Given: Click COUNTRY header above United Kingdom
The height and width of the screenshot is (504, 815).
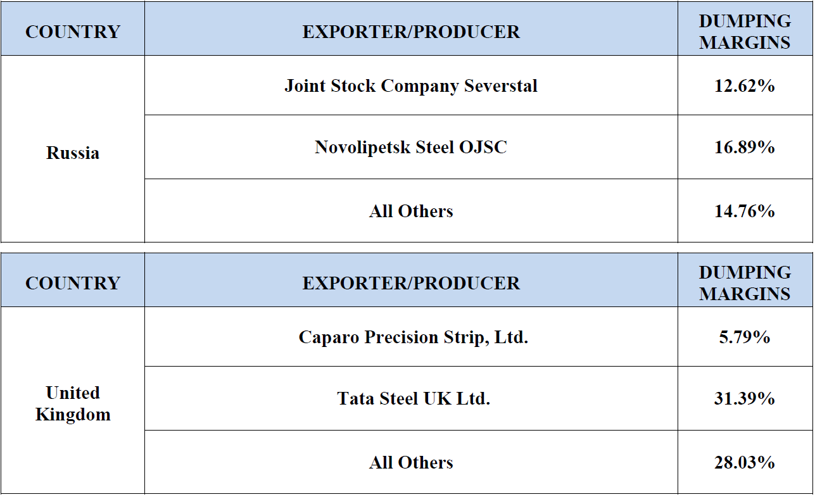Looking at the screenshot, I should (73, 283).
